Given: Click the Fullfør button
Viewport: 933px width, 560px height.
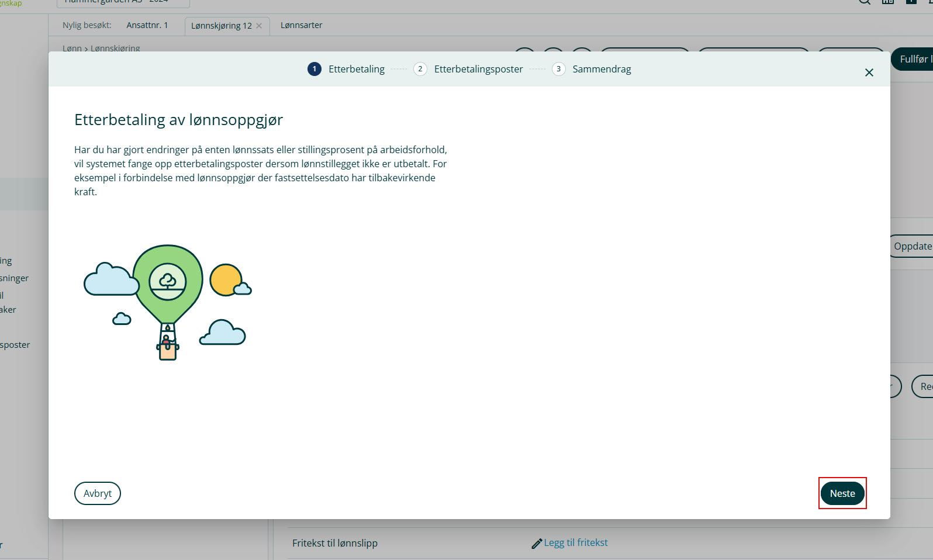Looking at the screenshot, I should click(x=914, y=59).
